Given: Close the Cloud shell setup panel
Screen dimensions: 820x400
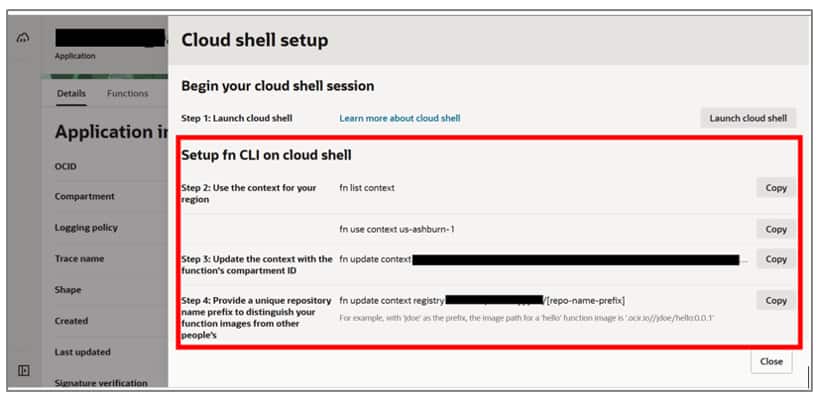Looking at the screenshot, I should click(771, 362).
